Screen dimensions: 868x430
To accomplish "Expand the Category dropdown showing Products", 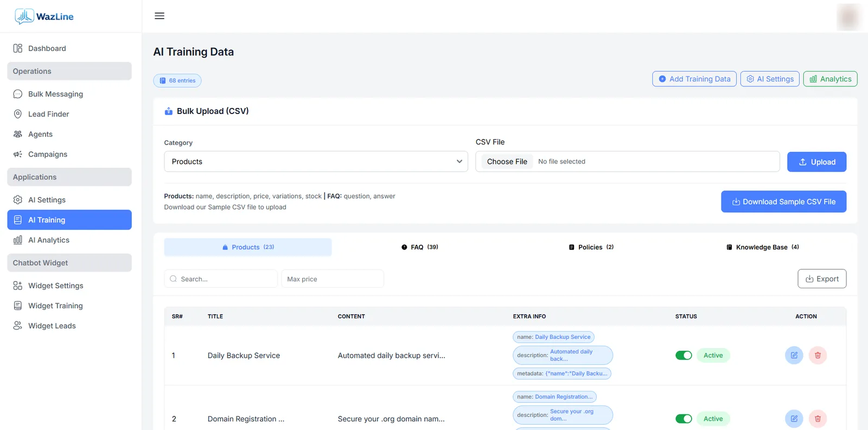I will click(x=316, y=162).
